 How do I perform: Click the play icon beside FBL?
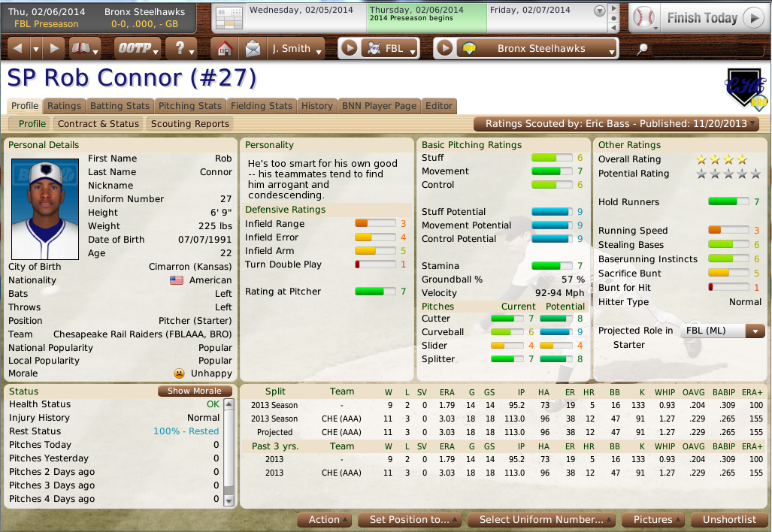(x=348, y=47)
